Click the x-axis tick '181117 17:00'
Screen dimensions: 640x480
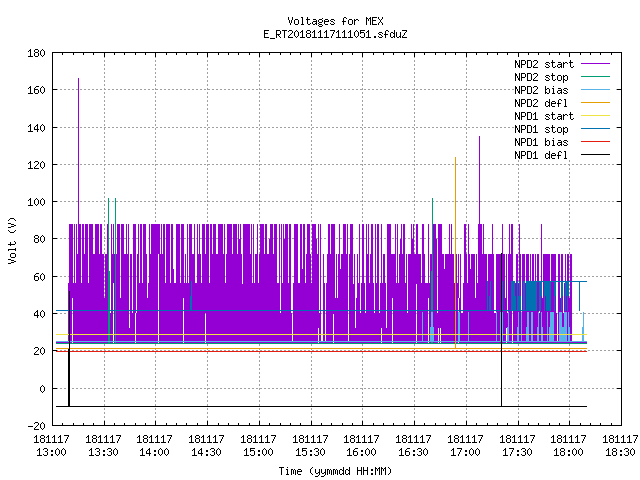[x=465, y=446]
